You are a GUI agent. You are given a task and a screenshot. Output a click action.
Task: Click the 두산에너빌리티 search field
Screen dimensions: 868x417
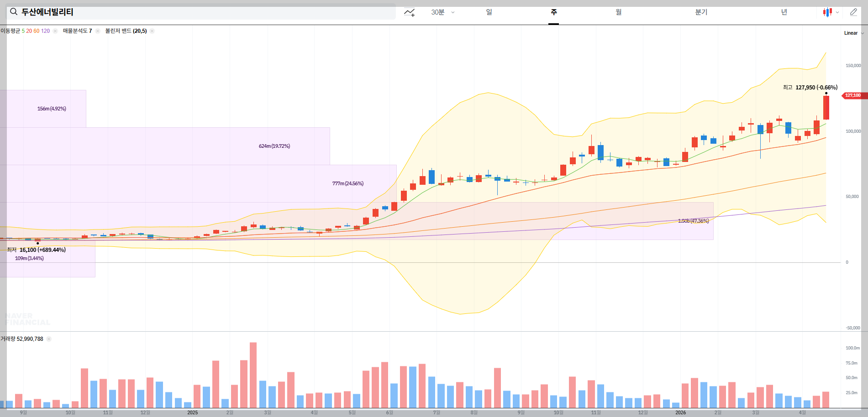pyautogui.click(x=201, y=12)
